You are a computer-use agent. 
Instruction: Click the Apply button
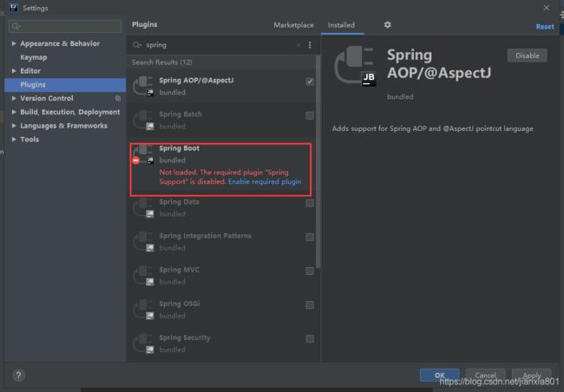pos(532,376)
